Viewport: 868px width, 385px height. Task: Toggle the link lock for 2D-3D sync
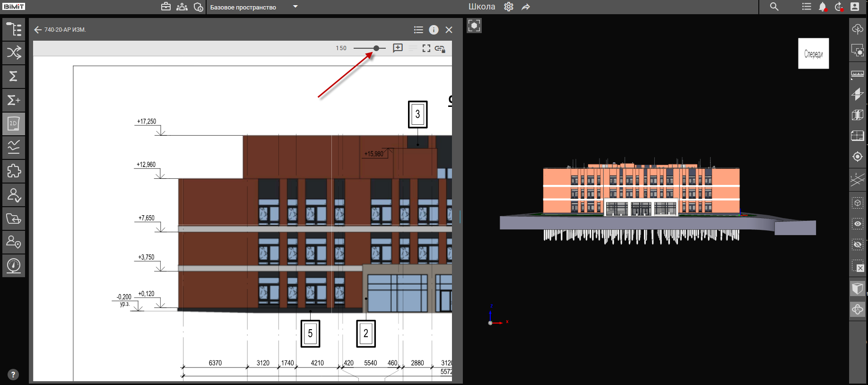[x=440, y=48]
